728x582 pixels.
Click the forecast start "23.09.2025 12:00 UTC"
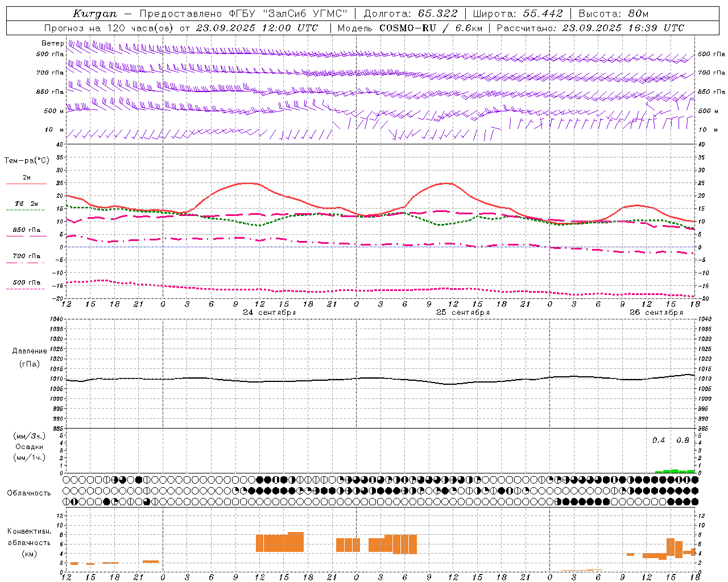pyautogui.click(x=257, y=28)
